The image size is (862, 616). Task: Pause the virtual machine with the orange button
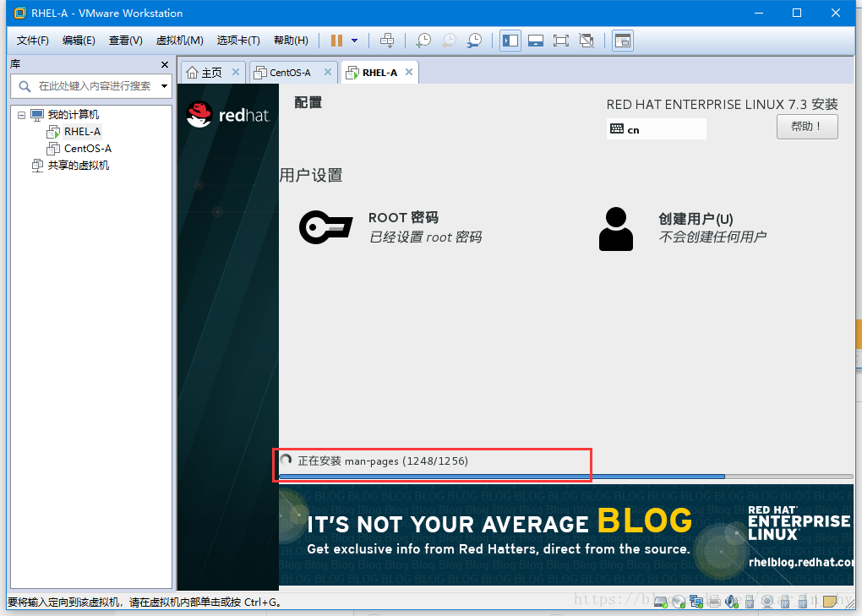[336, 40]
